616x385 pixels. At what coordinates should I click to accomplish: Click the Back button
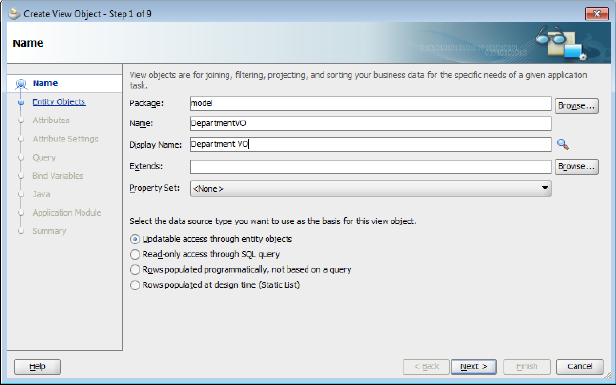426,367
